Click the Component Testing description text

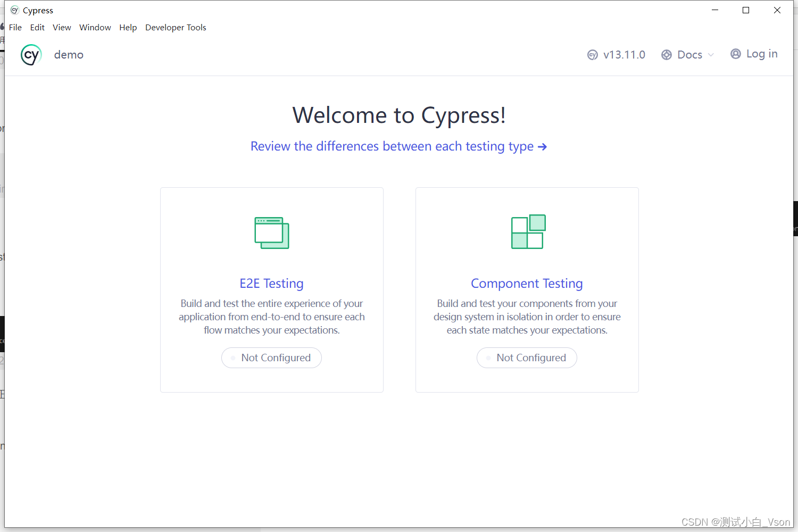click(x=527, y=317)
